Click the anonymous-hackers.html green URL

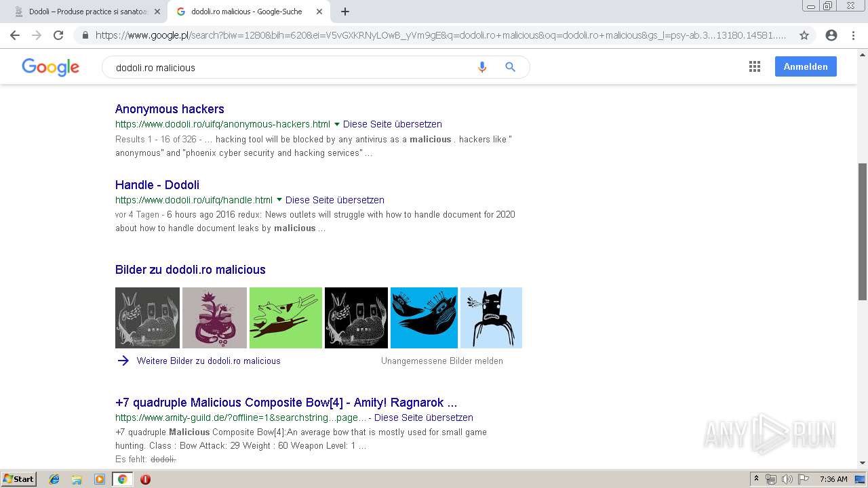click(222, 124)
